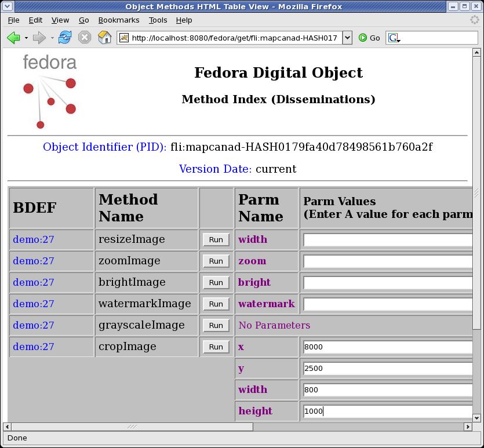The width and height of the screenshot is (484, 448).
Task: Click the Home icon in toolbar
Action: click(x=105, y=38)
